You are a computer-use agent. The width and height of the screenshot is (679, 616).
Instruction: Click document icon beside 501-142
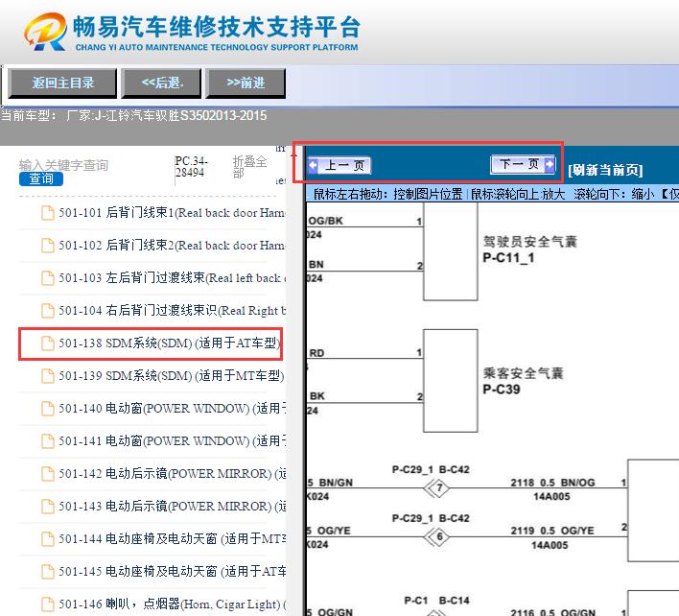[48, 474]
